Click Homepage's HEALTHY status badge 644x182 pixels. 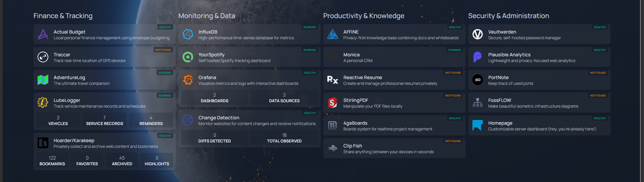(x=600, y=118)
